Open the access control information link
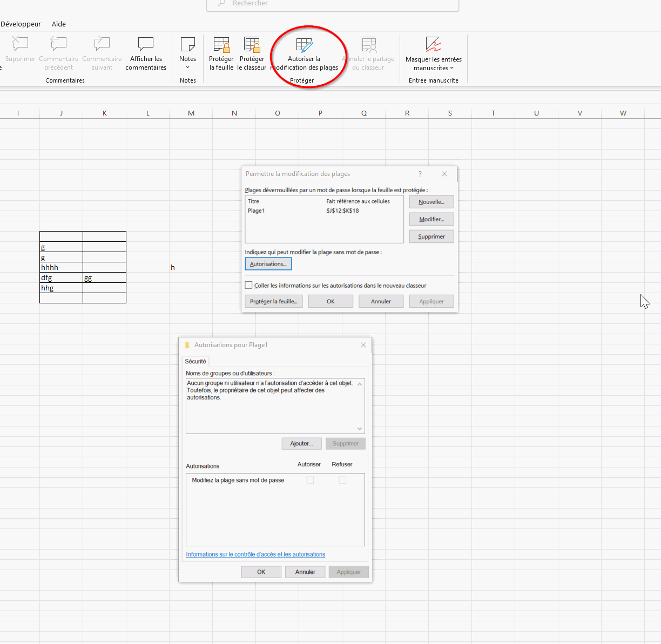 [255, 554]
